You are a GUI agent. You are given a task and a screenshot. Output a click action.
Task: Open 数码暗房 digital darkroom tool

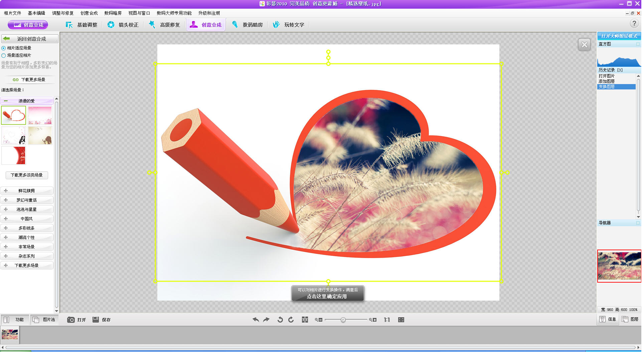(x=248, y=25)
